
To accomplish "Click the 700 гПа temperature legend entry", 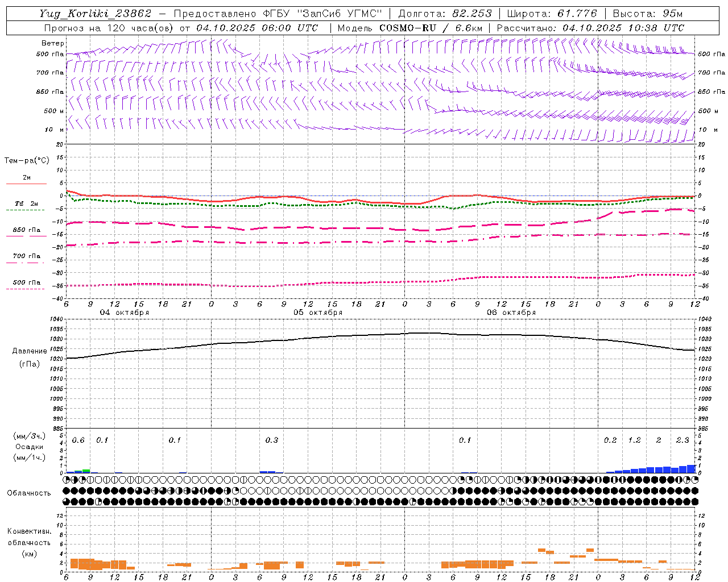I will click(x=26, y=256).
